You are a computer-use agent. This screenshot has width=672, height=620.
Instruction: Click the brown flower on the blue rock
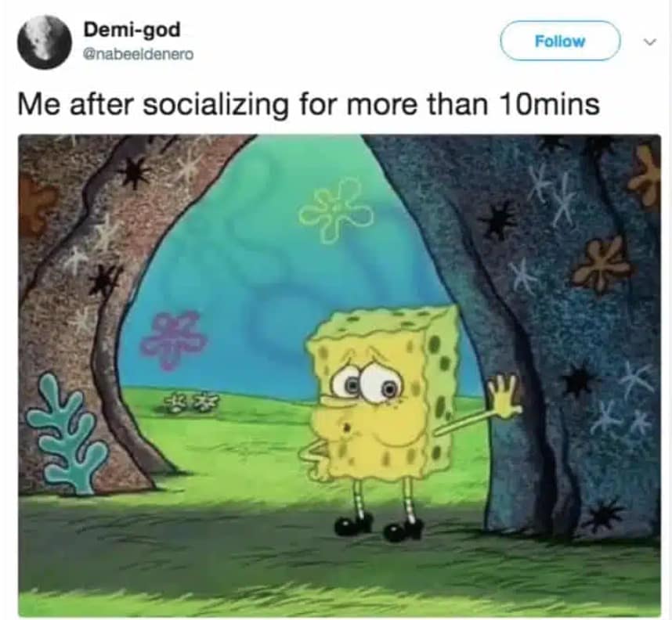coord(602,264)
